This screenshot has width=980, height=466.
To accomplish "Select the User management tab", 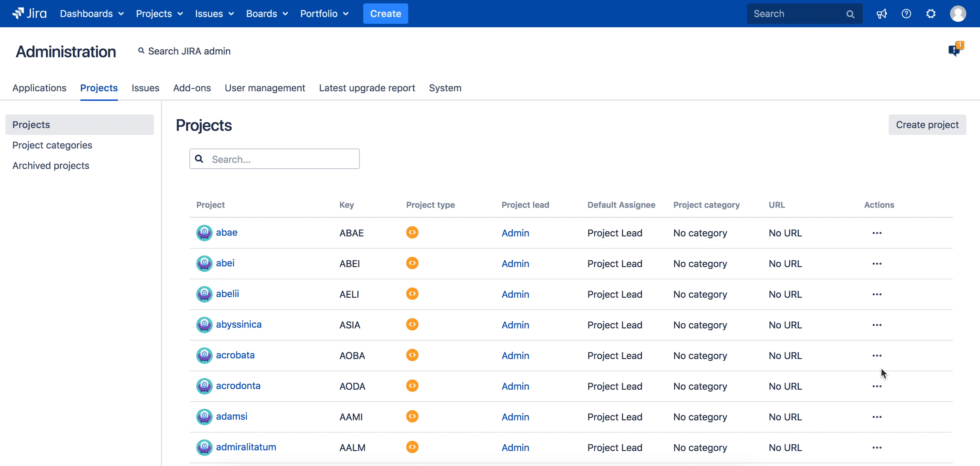I will [x=264, y=88].
